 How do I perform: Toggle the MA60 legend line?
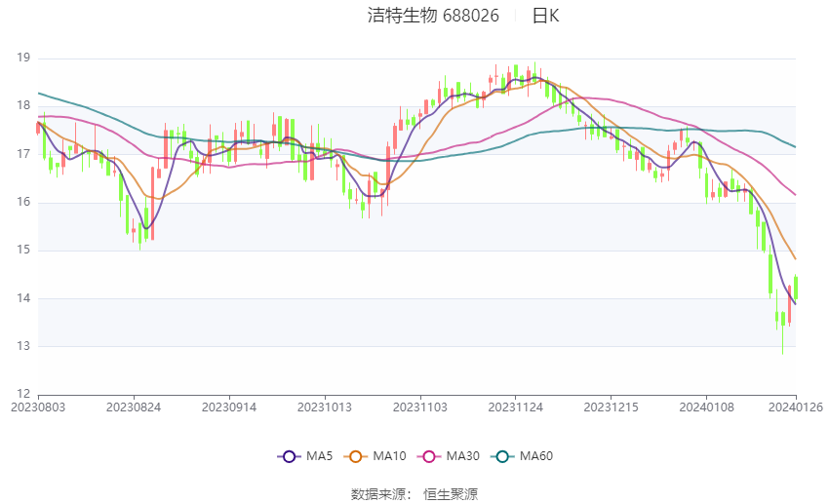pyautogui.click(x=522, y=456)
